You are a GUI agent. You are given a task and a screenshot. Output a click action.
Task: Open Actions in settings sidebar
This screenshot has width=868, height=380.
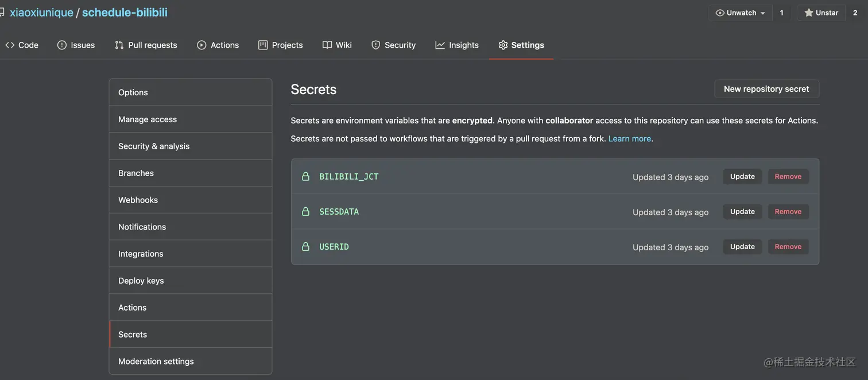coord(191,307)
